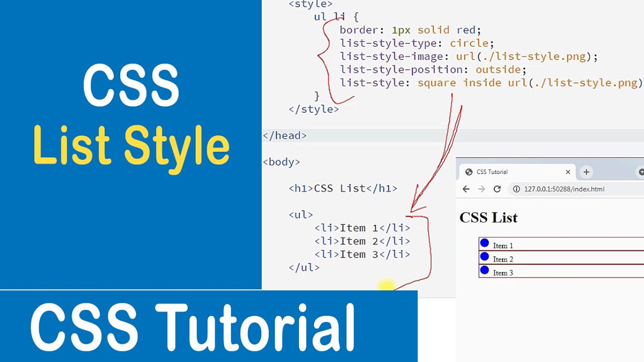
Task: Reload the page in the browser
Action: [497, 189]
